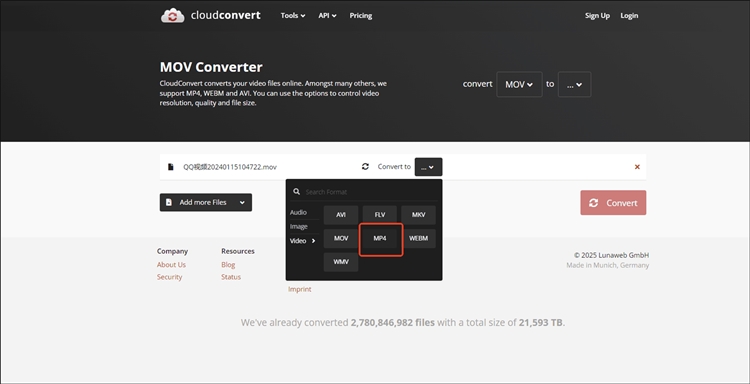Click the CloudConvert cloud logo icon
This screenshot has width=750, height=384.
(x=172, y=15)
